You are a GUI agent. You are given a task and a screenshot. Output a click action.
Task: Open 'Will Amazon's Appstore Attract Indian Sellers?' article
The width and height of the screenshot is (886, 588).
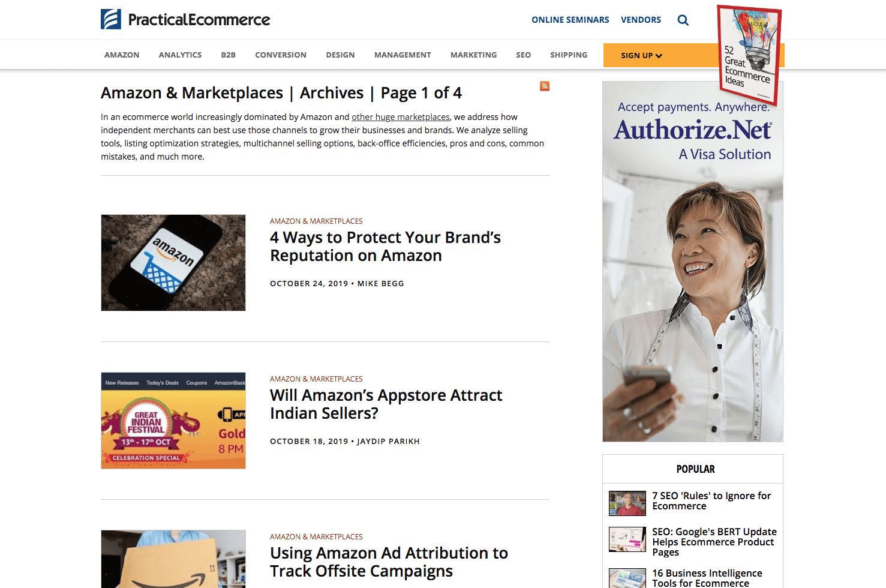[x=386, y=404]
